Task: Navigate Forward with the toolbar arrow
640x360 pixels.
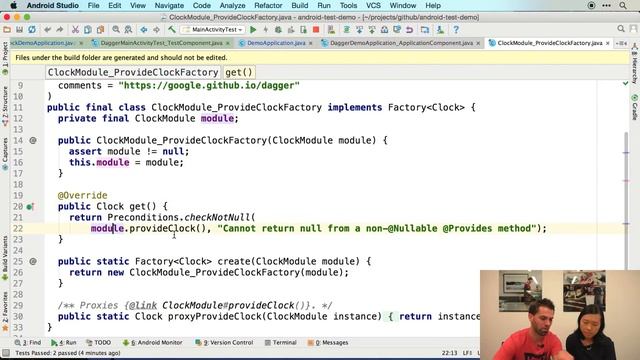Action: point(156,29)
